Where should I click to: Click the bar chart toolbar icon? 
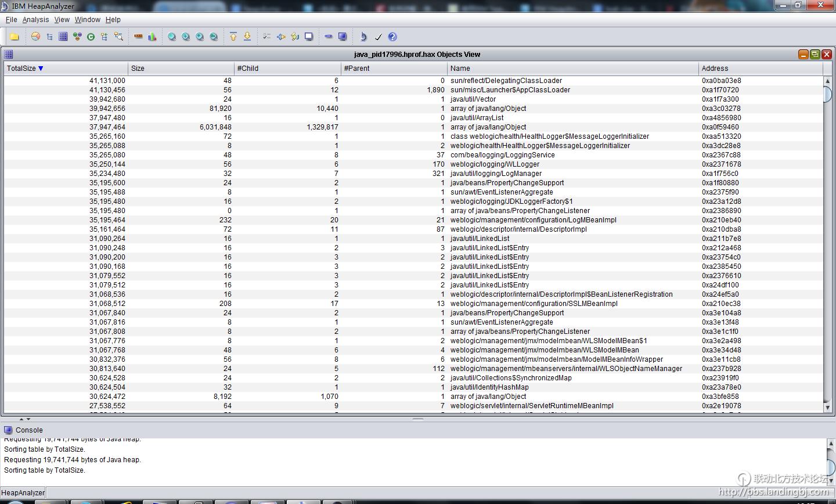(152, 37)
